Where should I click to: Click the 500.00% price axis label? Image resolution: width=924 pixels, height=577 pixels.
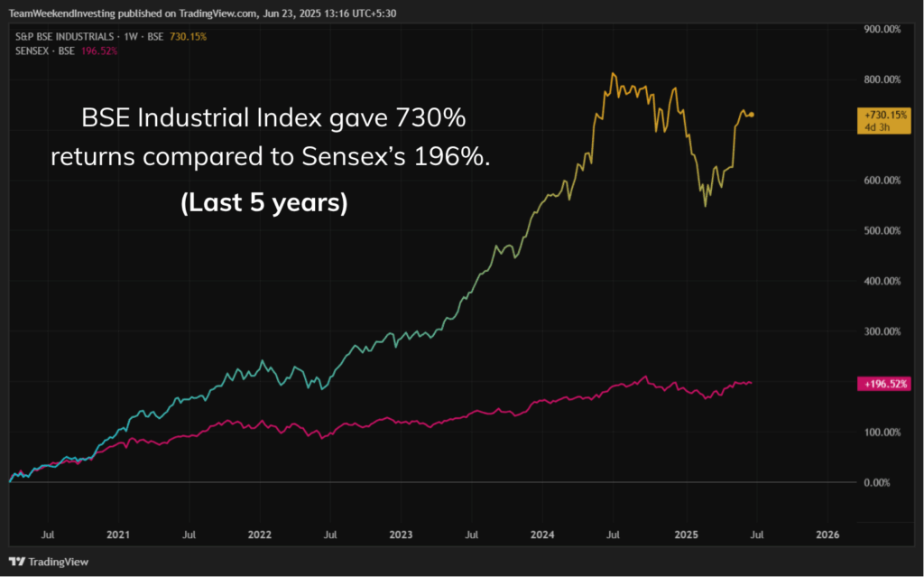[x=882, y=230]
